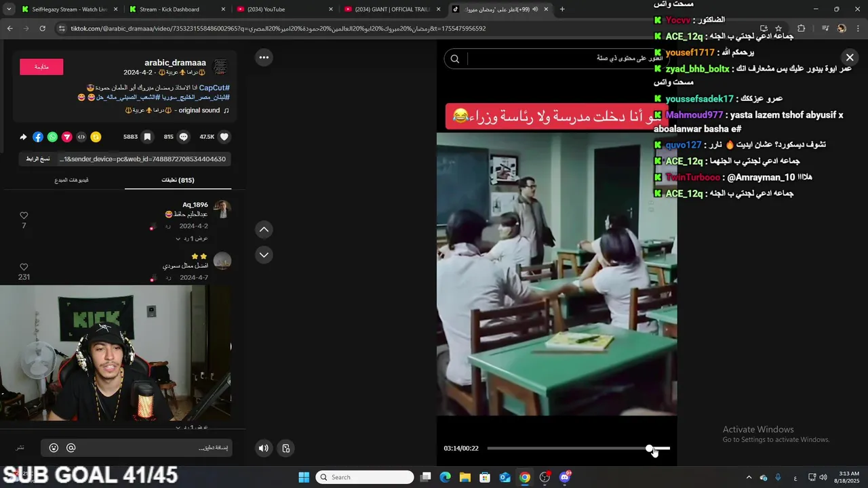Open a new browser tab with plus
This screenshot has height=488, width=868.
click(562, 9)
